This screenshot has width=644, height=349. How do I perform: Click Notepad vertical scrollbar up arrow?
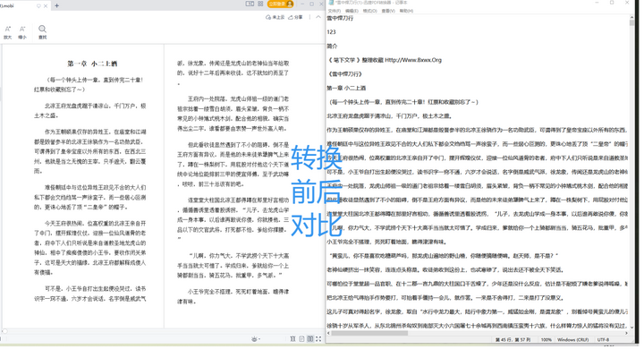(x=631, y=17)
